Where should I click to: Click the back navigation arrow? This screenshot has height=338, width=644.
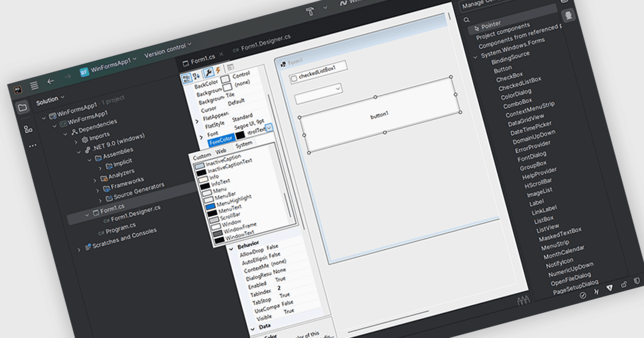point(51,82)
